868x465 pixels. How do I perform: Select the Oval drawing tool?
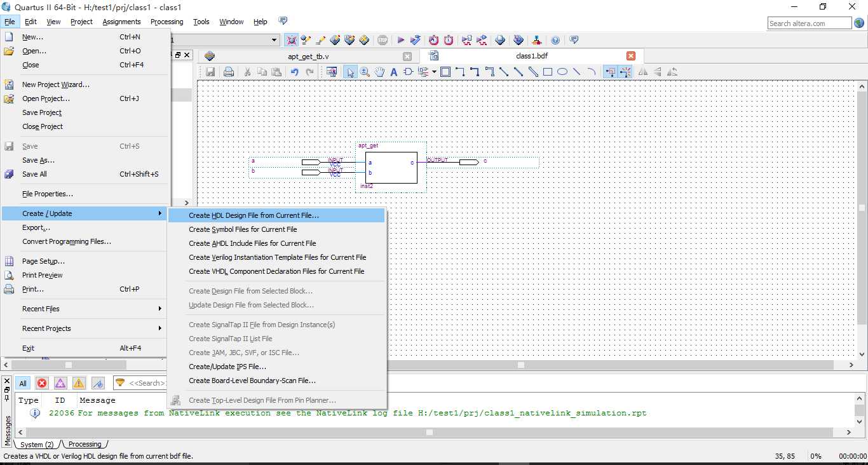coord(562,72)
